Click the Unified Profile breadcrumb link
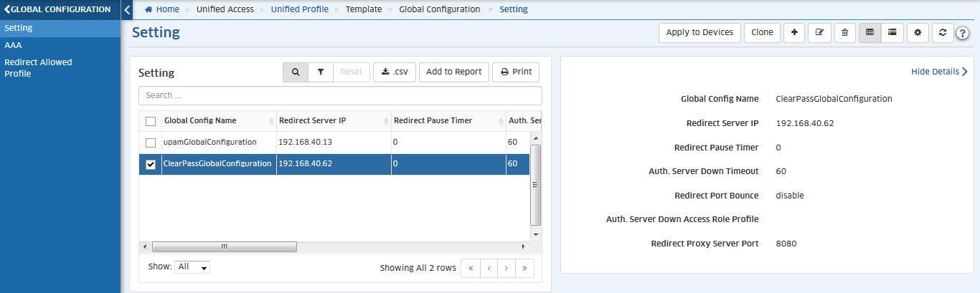980x293 pixels. (299, 9)
